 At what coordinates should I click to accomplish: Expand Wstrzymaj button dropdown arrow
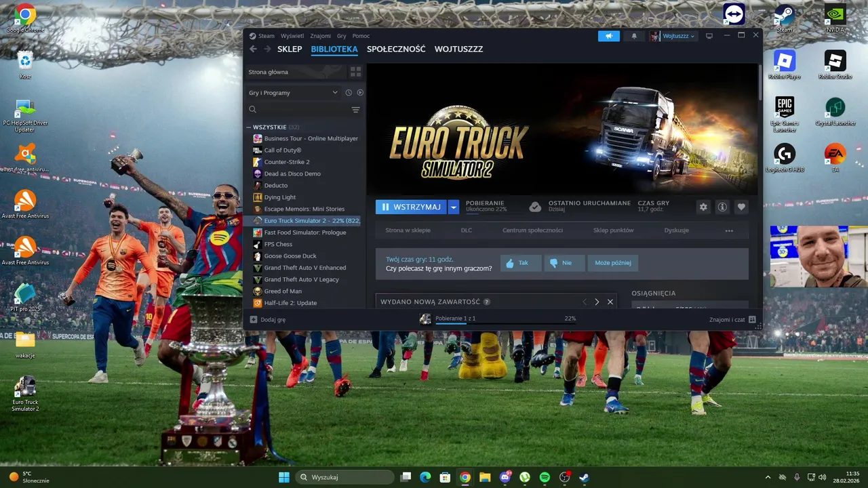[x=454, y=207]
